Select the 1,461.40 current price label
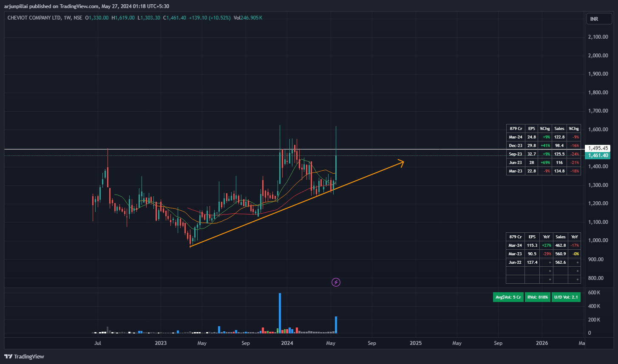Screen dimensions: 618x364 pyautogui.click(x=599, y=155)
